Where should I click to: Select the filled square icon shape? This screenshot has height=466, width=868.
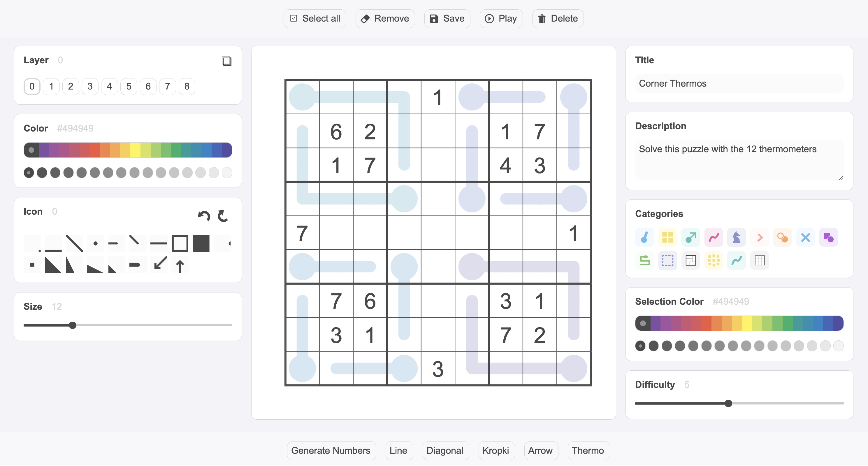pyautogui.click(x=201, y=243)
